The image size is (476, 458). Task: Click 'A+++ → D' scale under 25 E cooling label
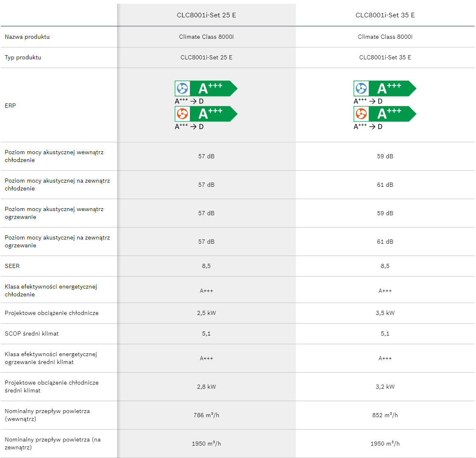point(189,101)
